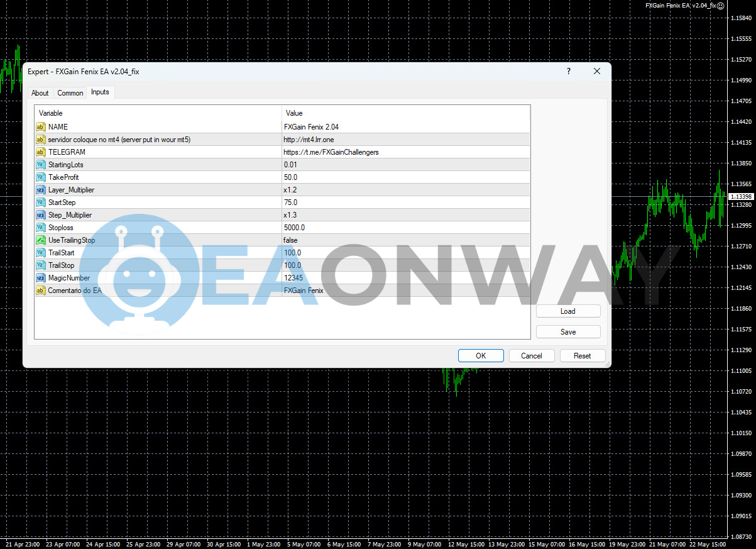Select the Inputs tab
Image resolution: width=756 pixels, height=549 pixels.
(100, 92)
